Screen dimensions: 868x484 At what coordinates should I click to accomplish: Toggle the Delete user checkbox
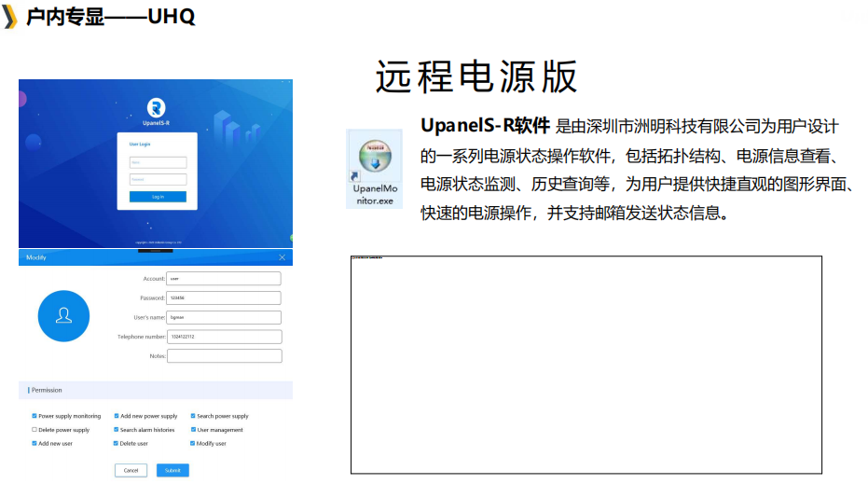pos(117,444)
